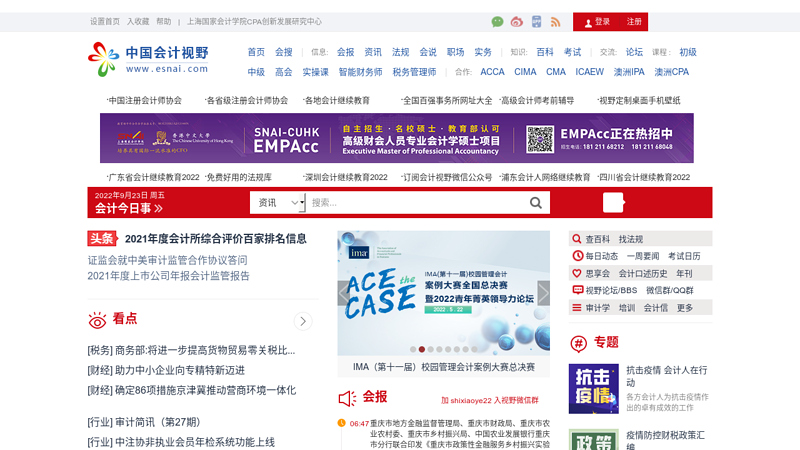This screenshot has width=800, height=450.
Task: Open 设置首页 in top bar
Action: tap(105, 21)
